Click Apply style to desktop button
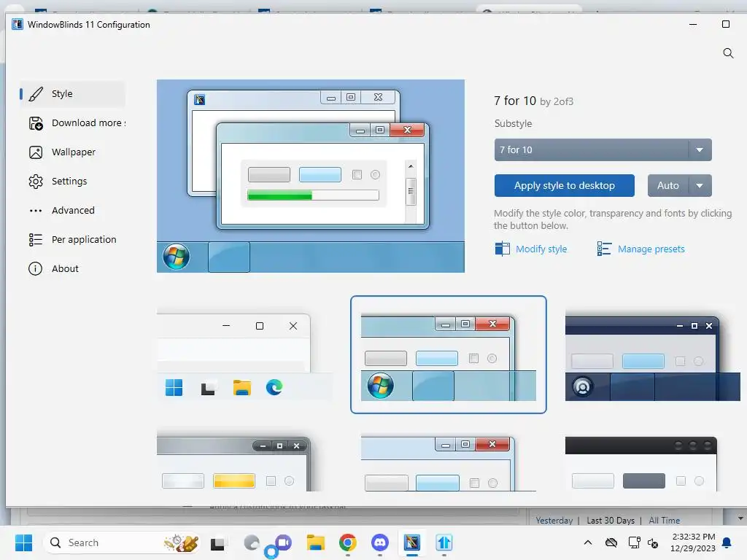 [564, 186]
